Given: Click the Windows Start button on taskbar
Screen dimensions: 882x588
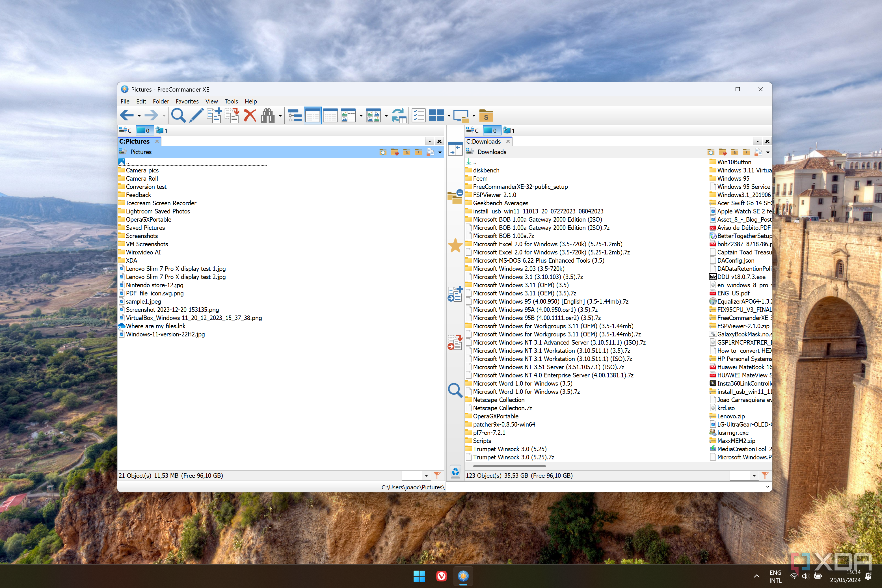Looking at the screenshot, I should pos(419,576).
